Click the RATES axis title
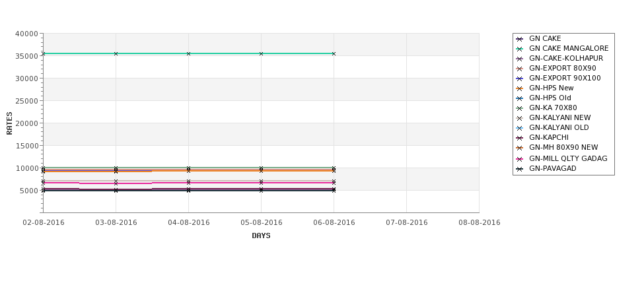The height and width of the screenshot is (283, 644). (x=9, y=123)
